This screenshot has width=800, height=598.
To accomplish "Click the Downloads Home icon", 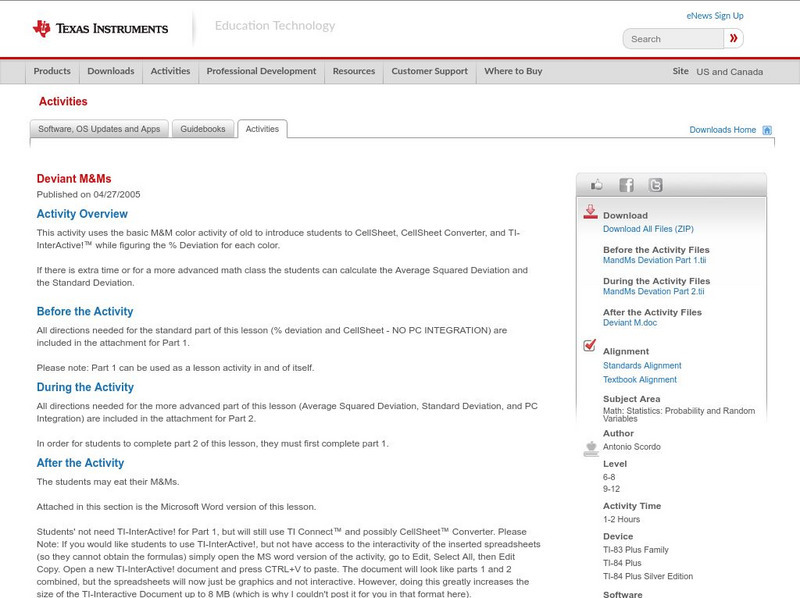I will [x=766, y=130].
